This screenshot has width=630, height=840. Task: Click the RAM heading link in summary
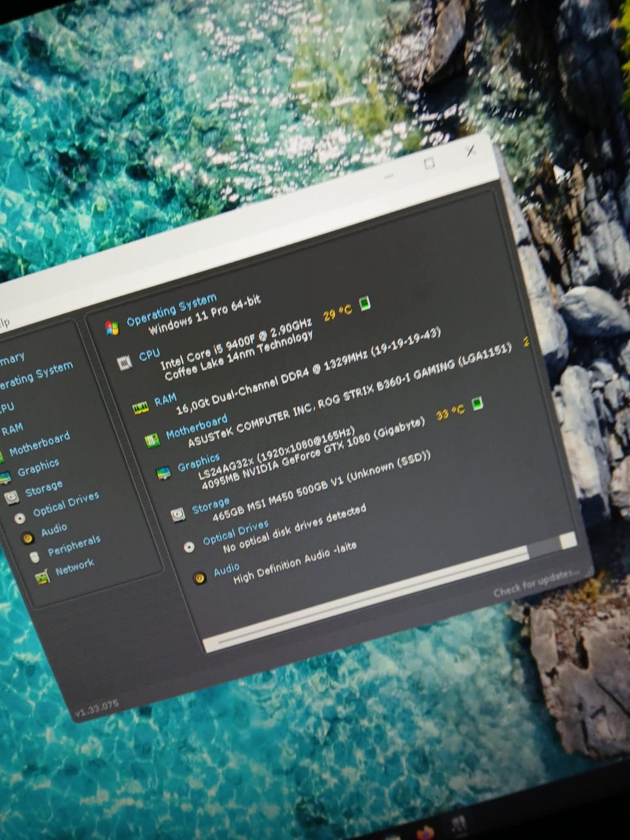coord(165,400)
